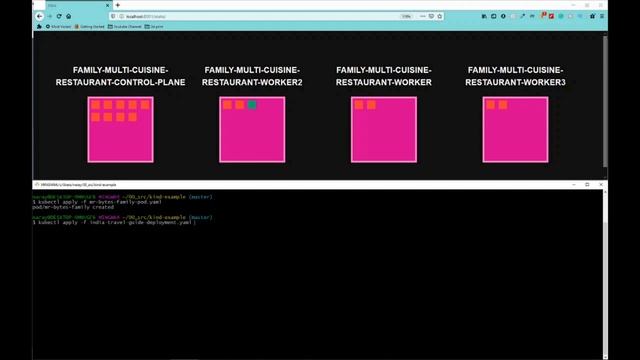Go back in the browser
The height and width of the screenshot is (360, 640).
[39, 16]
